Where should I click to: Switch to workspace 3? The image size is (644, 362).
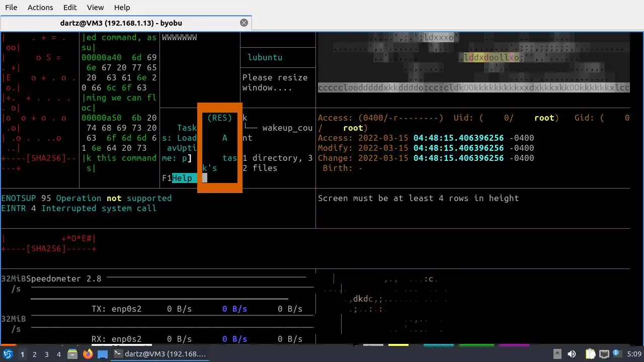[47, 354]
